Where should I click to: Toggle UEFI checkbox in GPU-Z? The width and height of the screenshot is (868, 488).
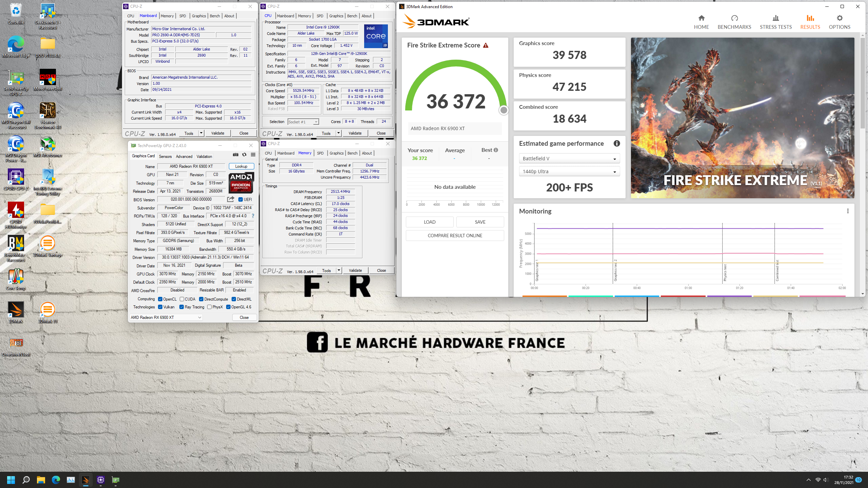(x=240, y=200)
